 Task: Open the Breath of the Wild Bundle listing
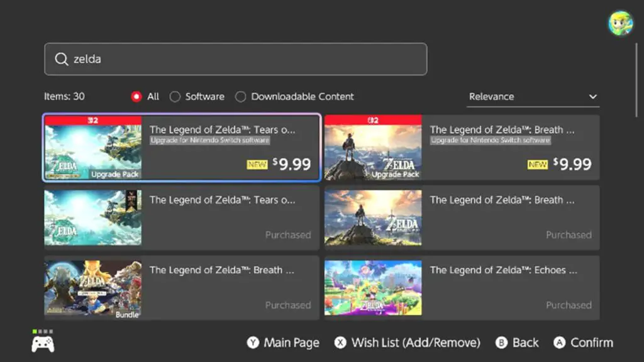[182, 288]
